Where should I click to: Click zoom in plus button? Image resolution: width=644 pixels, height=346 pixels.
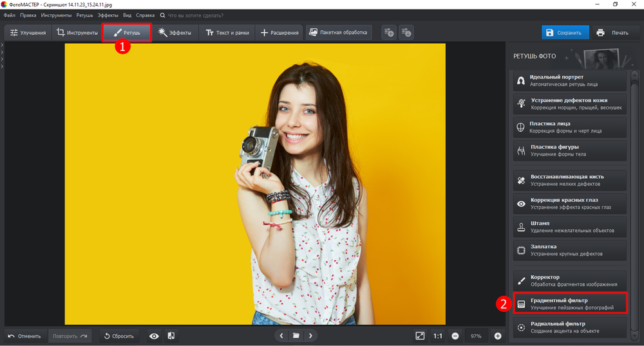[498, 336]
